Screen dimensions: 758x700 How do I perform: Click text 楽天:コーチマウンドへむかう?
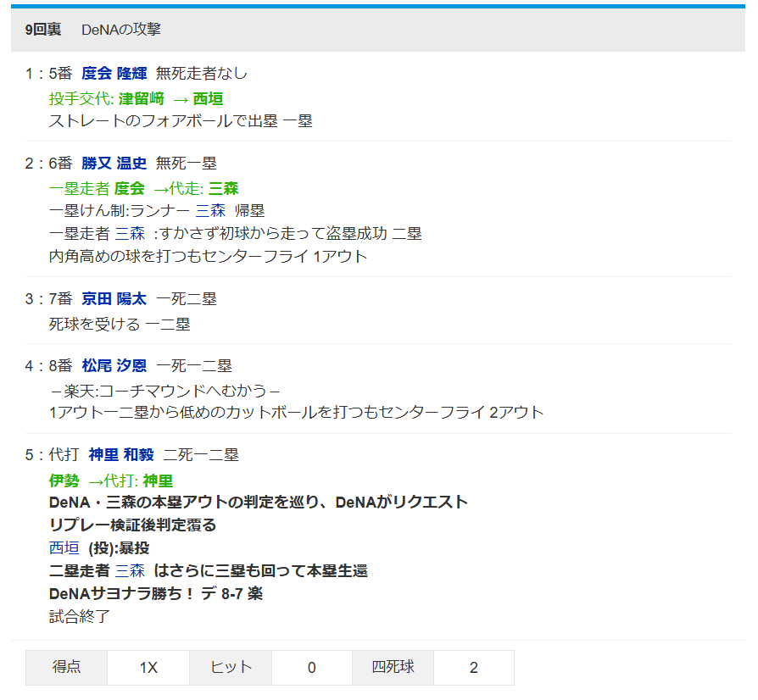click(x=165, y=391)
